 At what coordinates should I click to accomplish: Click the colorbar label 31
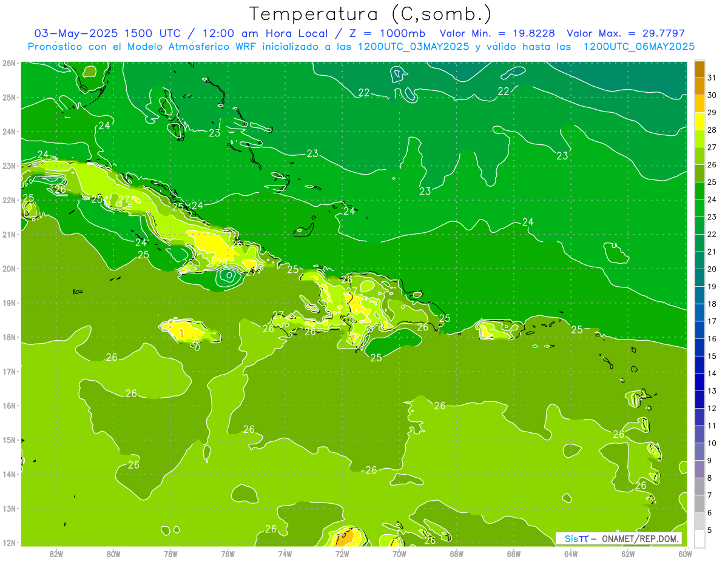tap(712, 77)
